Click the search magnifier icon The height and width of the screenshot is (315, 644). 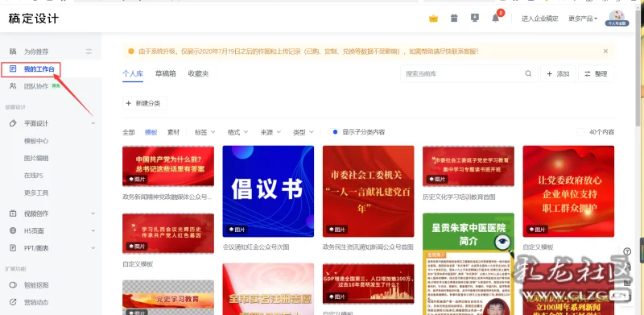528,73
